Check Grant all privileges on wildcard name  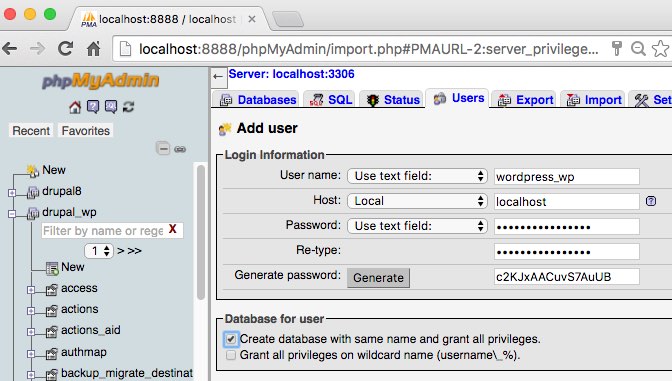click(231, 355)
